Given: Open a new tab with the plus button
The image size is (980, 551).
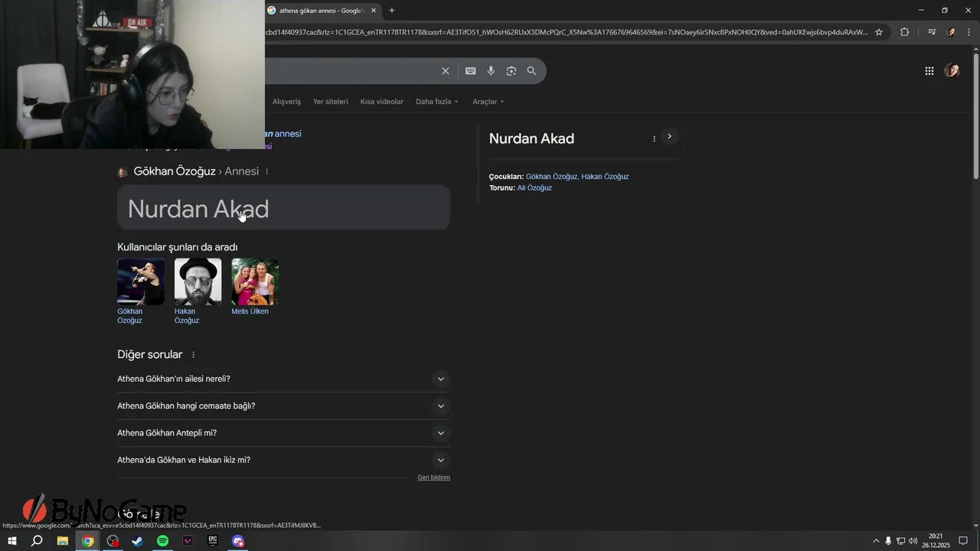Looking at the screenshot, I should click(392, 10).
